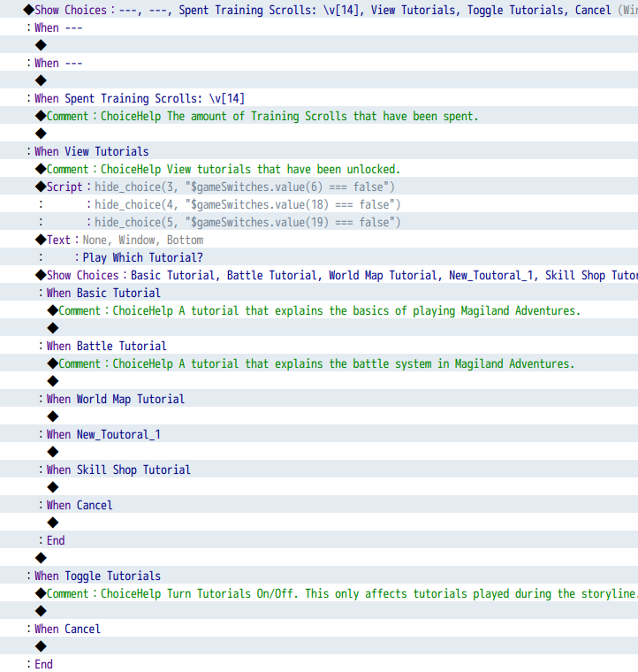The height and width of the screenshot is (672, 638).
Task: Click the empty command diamond under Skill Shop Tutorial
Action: 53,487
